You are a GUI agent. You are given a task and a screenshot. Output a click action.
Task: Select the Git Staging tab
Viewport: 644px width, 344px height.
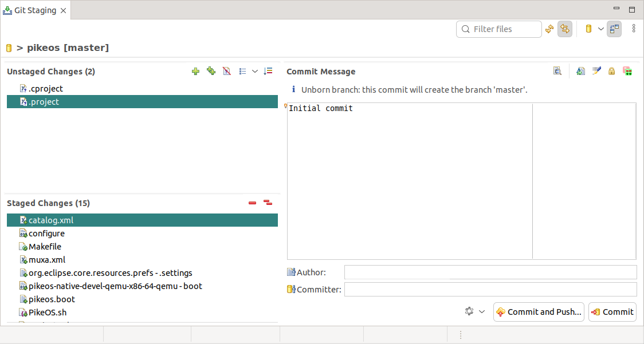tap(34, 10)
